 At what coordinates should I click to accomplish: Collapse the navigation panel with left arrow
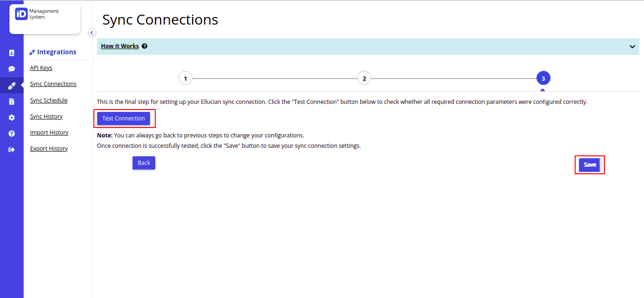coord(92,32)
